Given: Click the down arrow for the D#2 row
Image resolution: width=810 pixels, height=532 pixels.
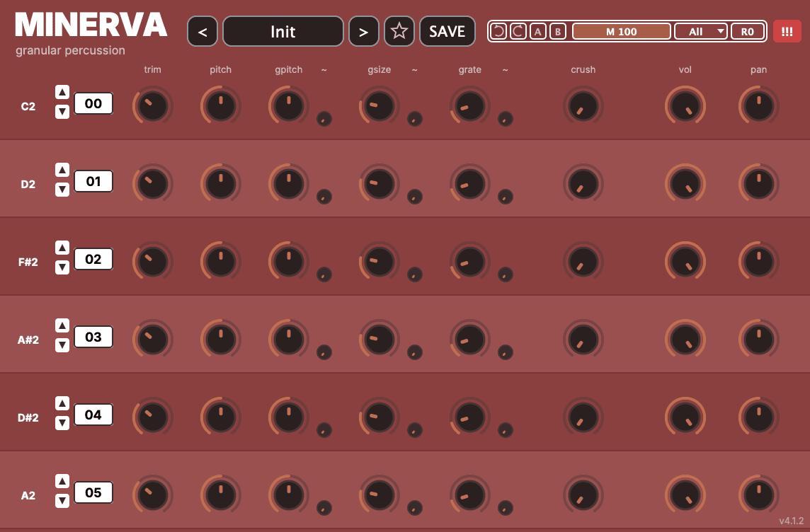Looking at the screenshot, I should 62,423.
